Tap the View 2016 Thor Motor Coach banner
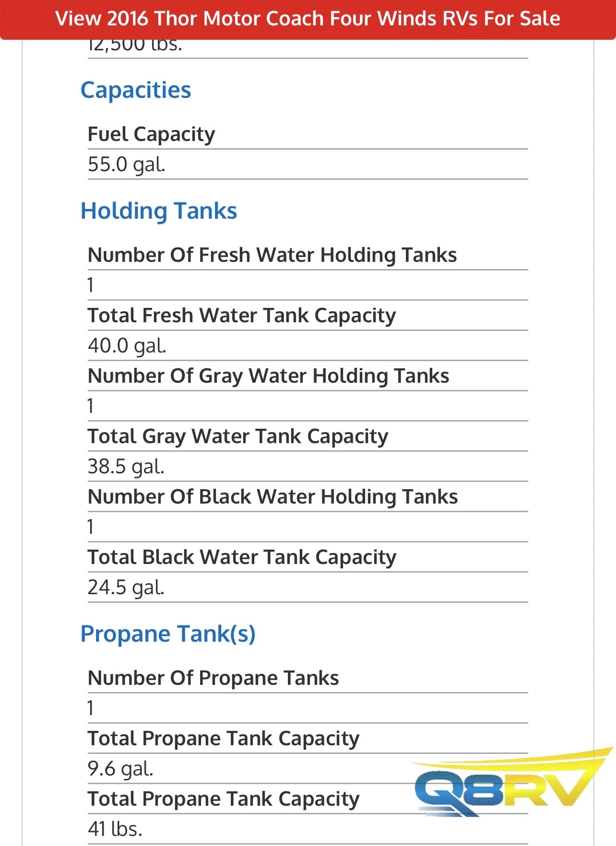Image resolution: width=616 pixels, height=846 pixels. (308, 19)
